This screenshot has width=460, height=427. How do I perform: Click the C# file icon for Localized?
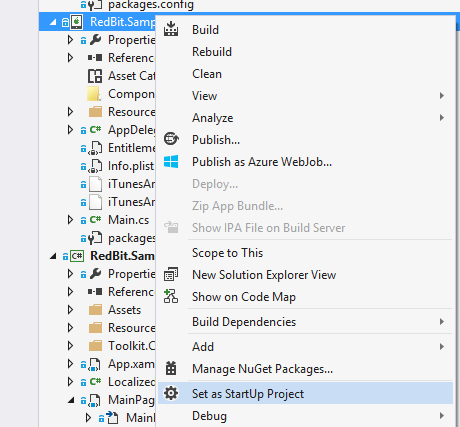(95, 381)
